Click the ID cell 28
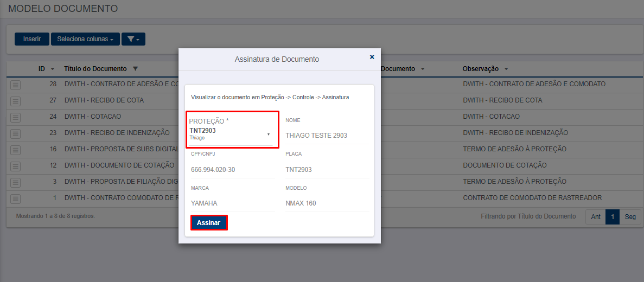The height and width of the screenshot is (282, 644). coord(53,84)
